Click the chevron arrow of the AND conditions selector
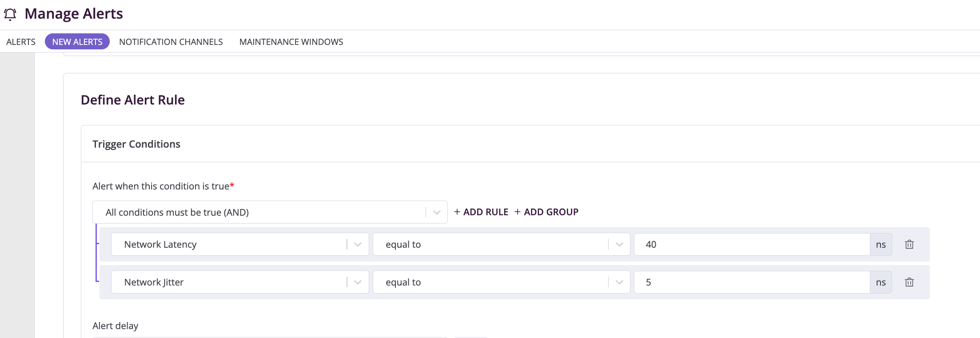 [x=437, y=213]
